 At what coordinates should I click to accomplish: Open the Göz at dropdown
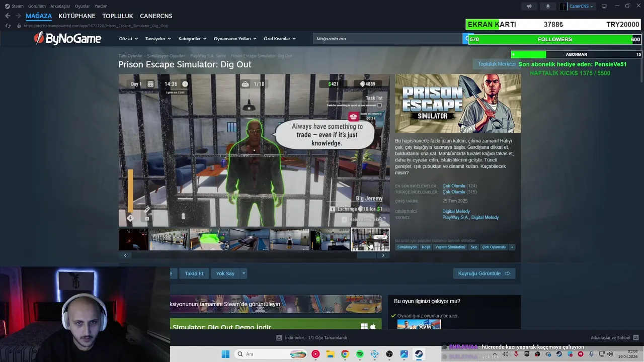point(128,39)
